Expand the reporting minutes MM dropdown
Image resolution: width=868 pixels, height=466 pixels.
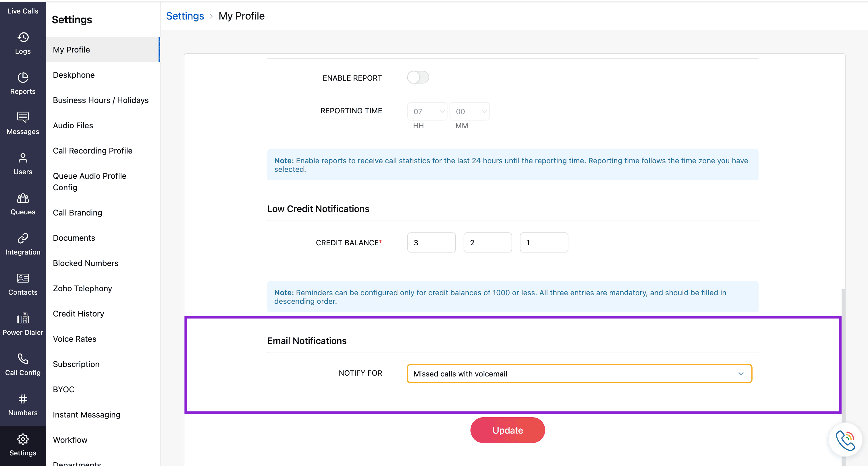coord(469,111)
